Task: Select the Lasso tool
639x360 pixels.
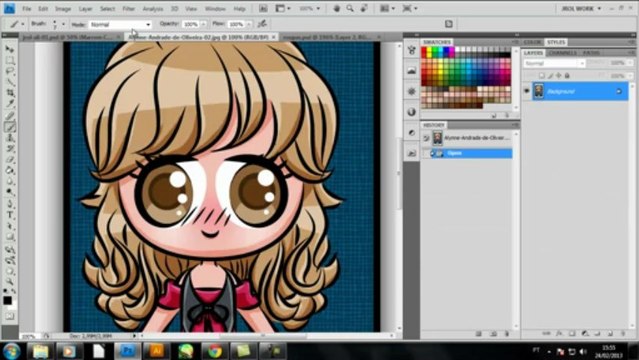Action: point(9,71)
